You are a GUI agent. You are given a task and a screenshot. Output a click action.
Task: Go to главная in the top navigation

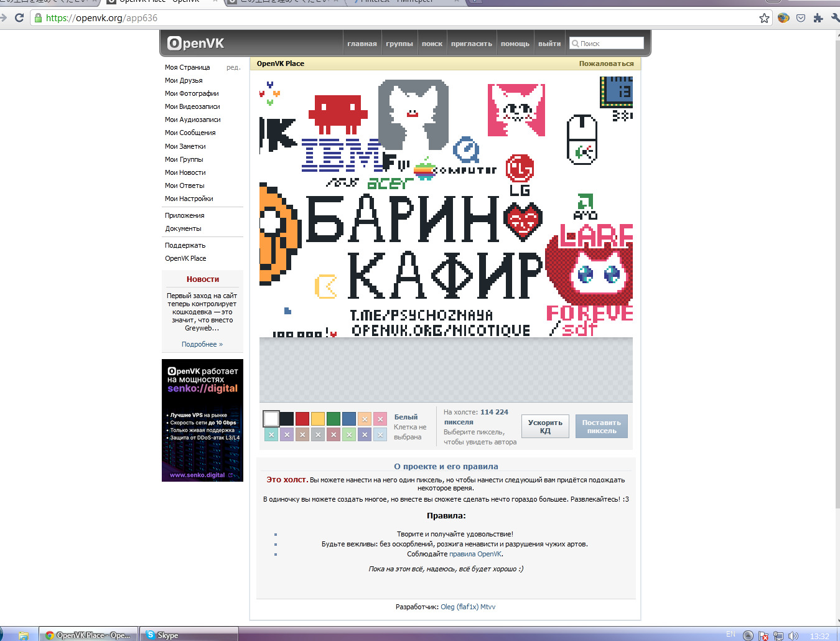point(362,44)
